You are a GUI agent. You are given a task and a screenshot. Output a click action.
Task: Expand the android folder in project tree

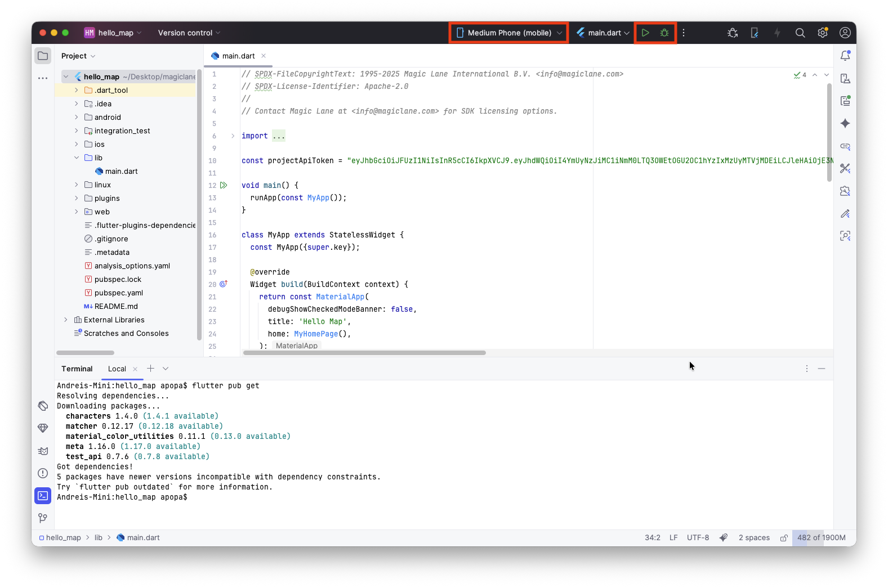pos(77,117)
